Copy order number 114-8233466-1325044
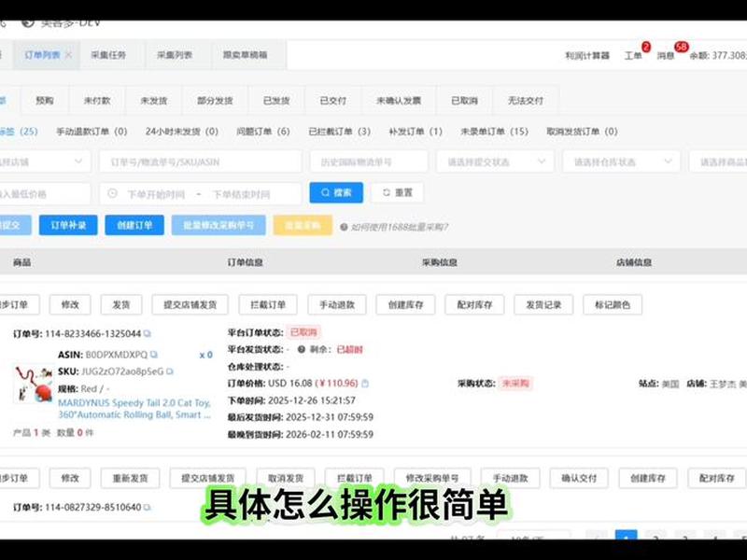 click(x=148, y=334)
